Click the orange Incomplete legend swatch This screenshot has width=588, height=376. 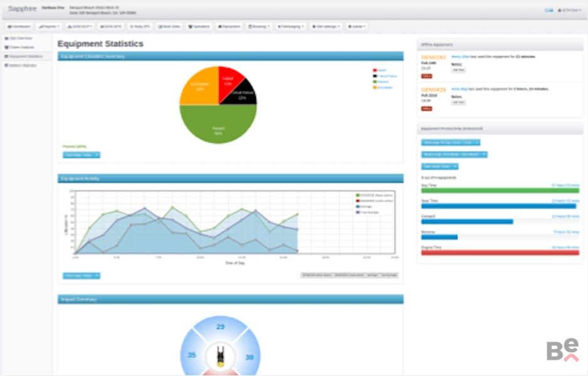[375, 87]
